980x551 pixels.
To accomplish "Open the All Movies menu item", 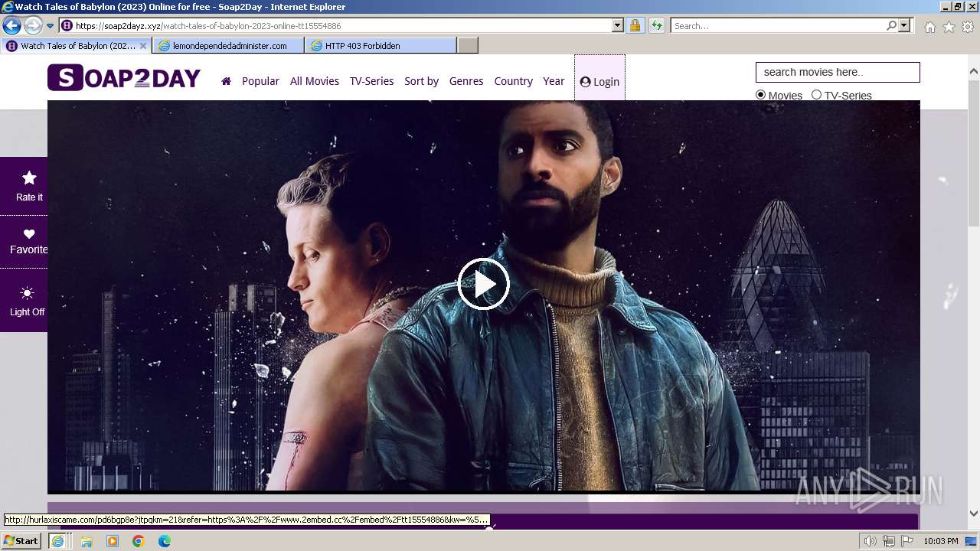I will (315, 81).
